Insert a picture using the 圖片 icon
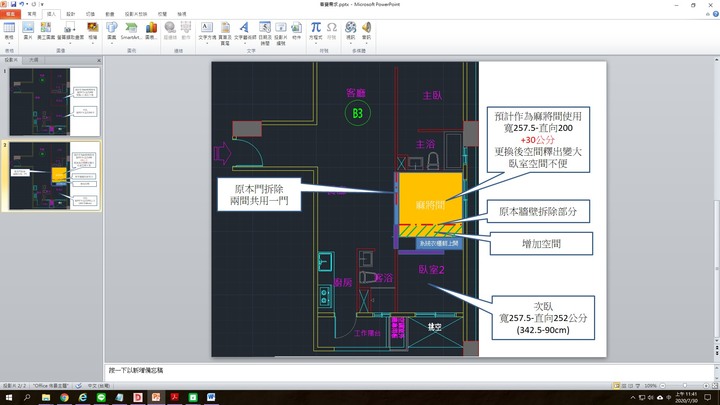The height and width of the screenshot is (405, 720). point(28,28)
